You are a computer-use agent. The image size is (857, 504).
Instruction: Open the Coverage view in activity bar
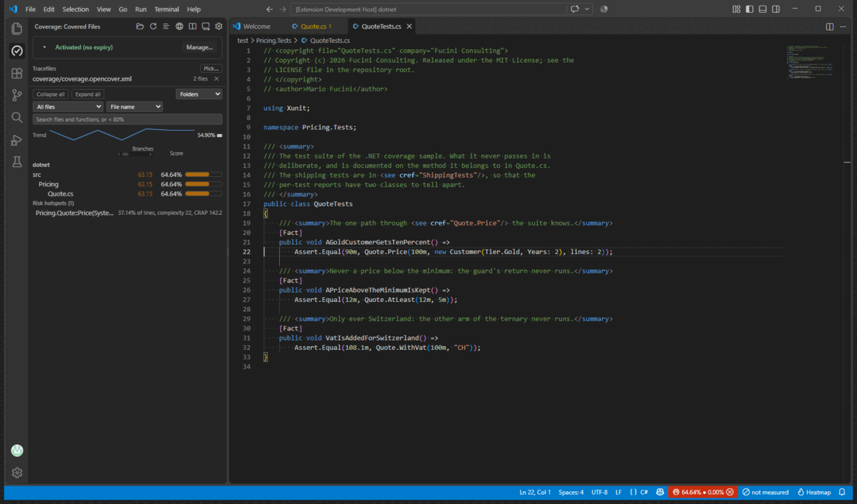coord(17,51)
